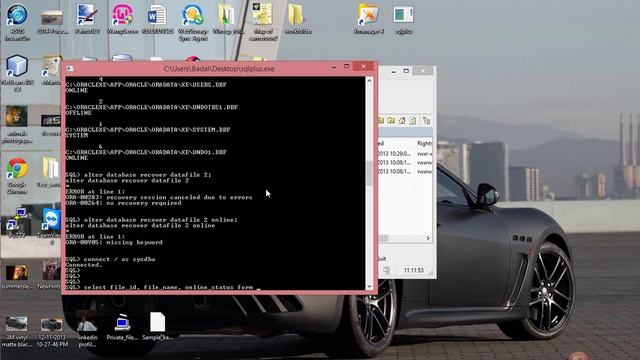Click the sqlplus scrollbar down arrow
The image size is (640, 360).
(x=369, y=287)
